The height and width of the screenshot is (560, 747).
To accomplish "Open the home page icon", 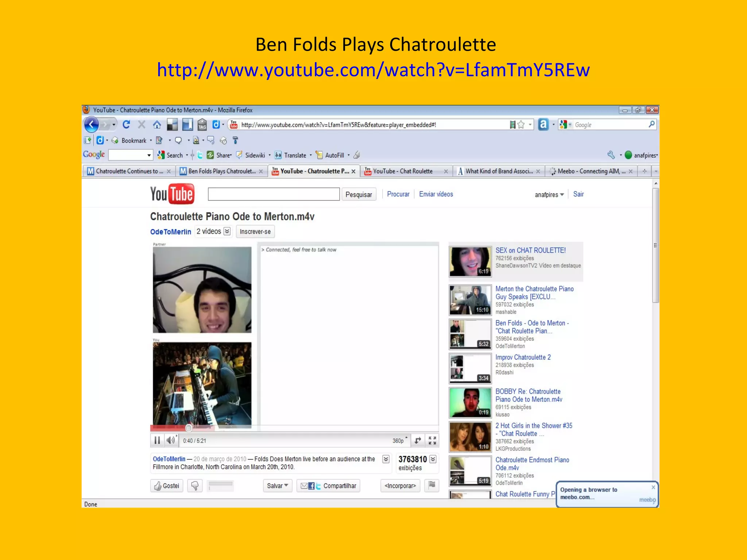I will [x=157, y=125].
